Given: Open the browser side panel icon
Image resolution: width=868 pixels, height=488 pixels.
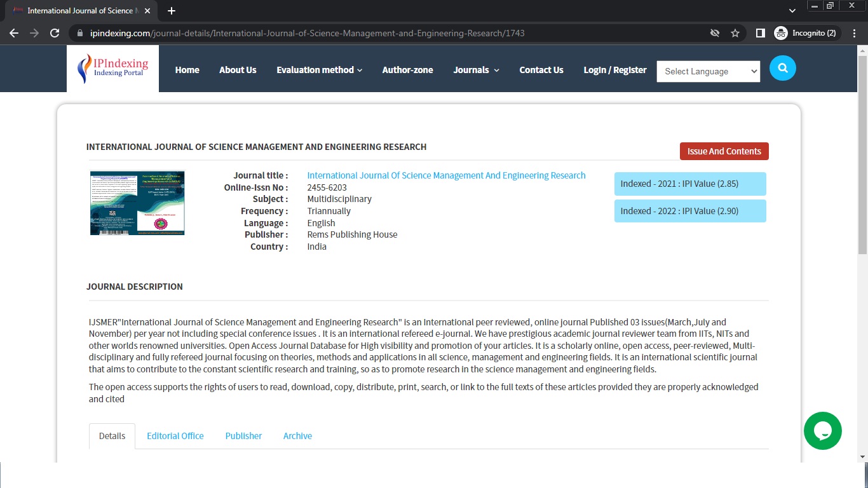Looking at the screenshot, I should (760, 33).
